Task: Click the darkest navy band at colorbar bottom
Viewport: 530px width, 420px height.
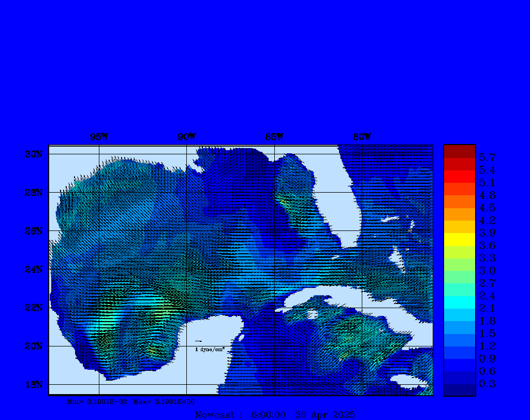Action: click(459, 390)
